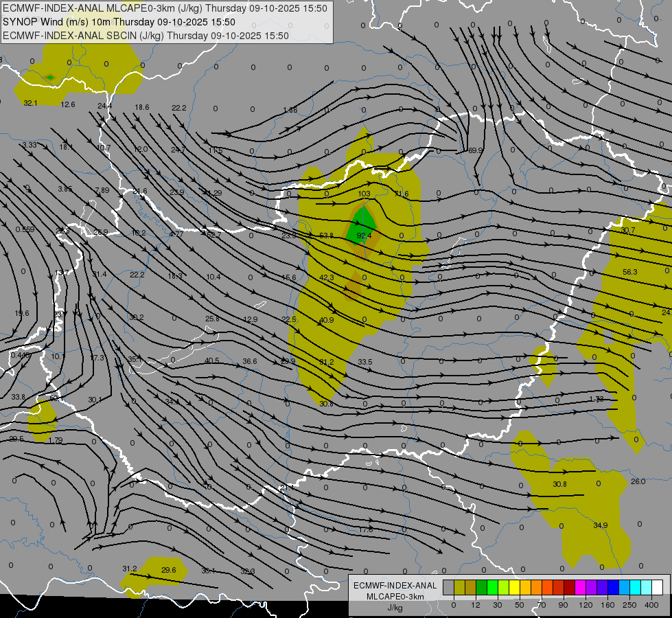Screen dimensions: 672x618
Task: Click the map value 40.9
Action: [x=327, y=320]
